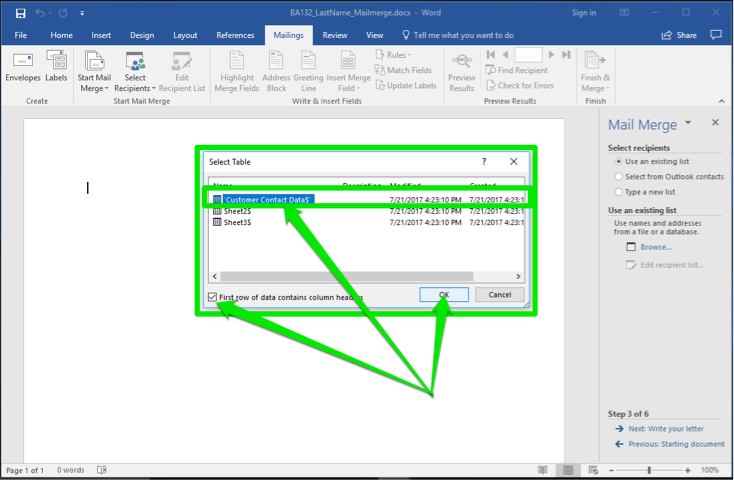Click Check for Errors
The height and width of the screenshot is (480, 734).
click(520, 85)
